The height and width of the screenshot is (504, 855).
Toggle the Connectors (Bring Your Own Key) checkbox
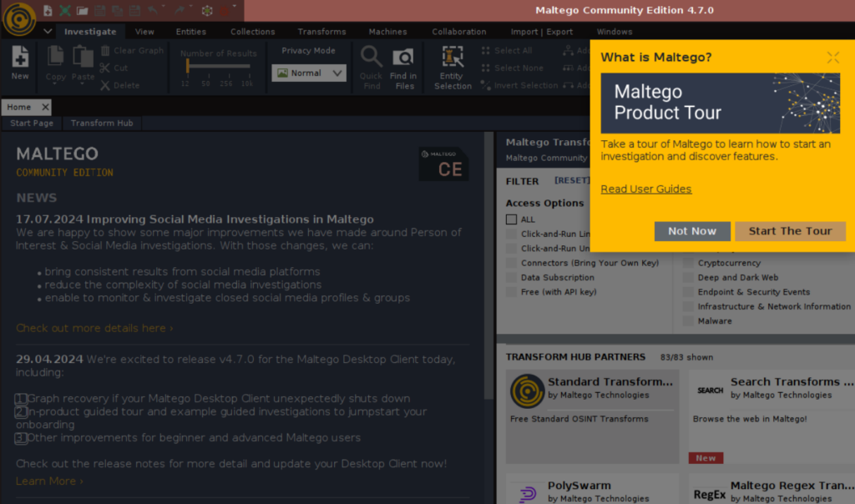(511, 263)
